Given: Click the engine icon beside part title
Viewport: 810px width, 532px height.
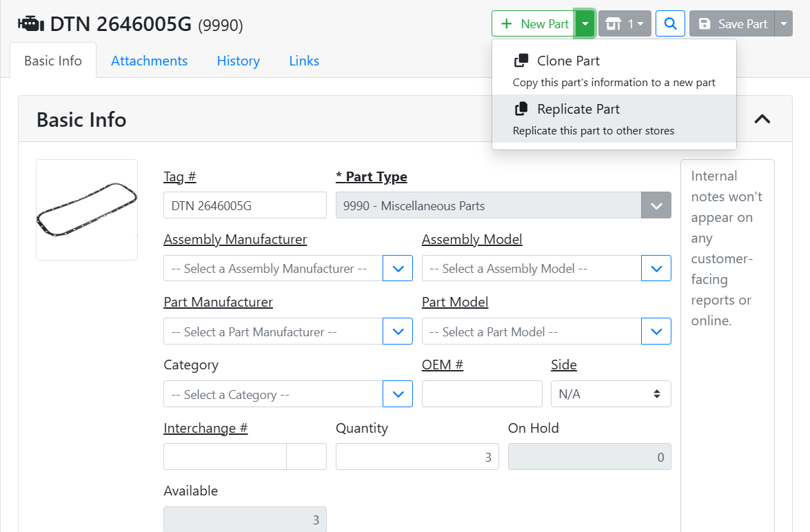Looking at the screenshot, I should click(30, 25).
